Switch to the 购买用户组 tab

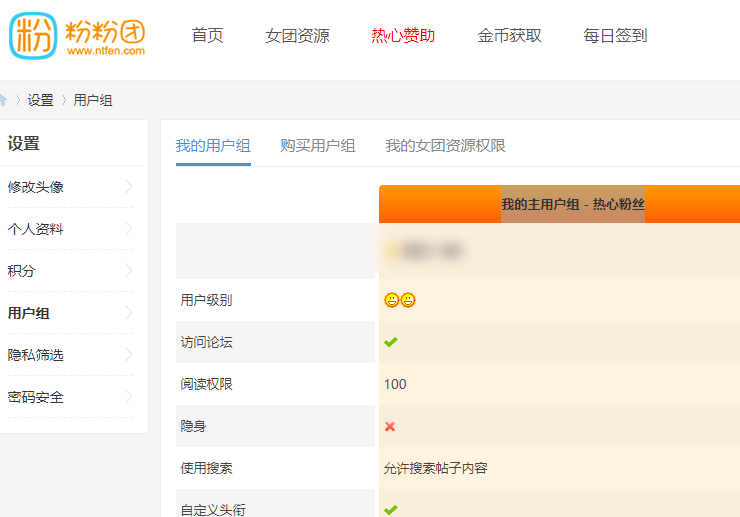click(x=318, y=145)
